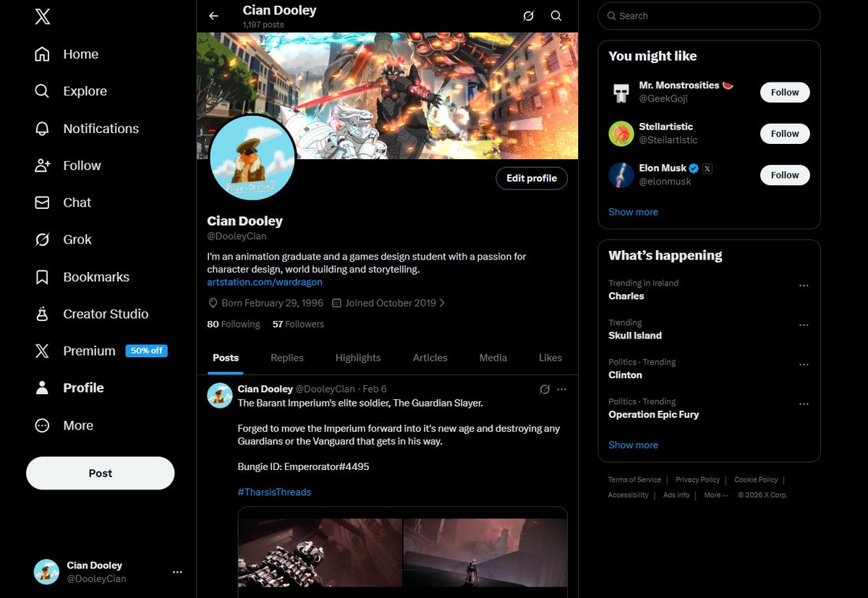Open Chat envelope icon
This screenshot has height=598, width=868.
tap(43, 202)
